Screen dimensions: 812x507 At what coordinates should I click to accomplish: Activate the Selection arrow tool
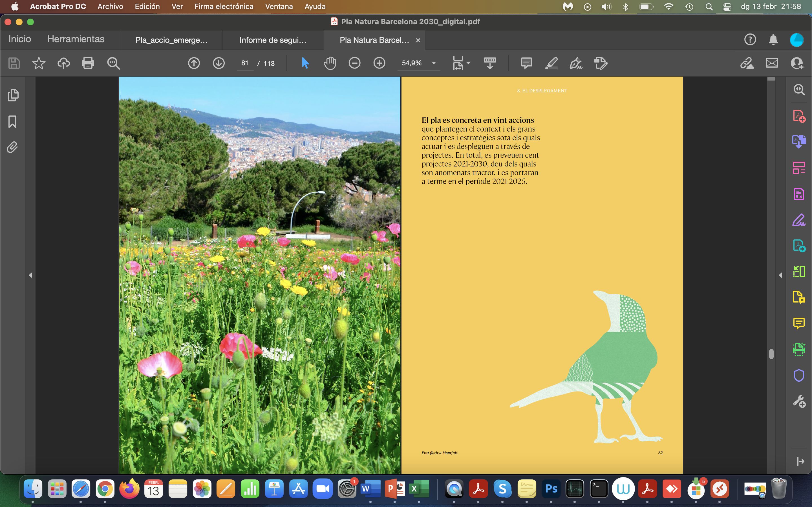(305, 63)
